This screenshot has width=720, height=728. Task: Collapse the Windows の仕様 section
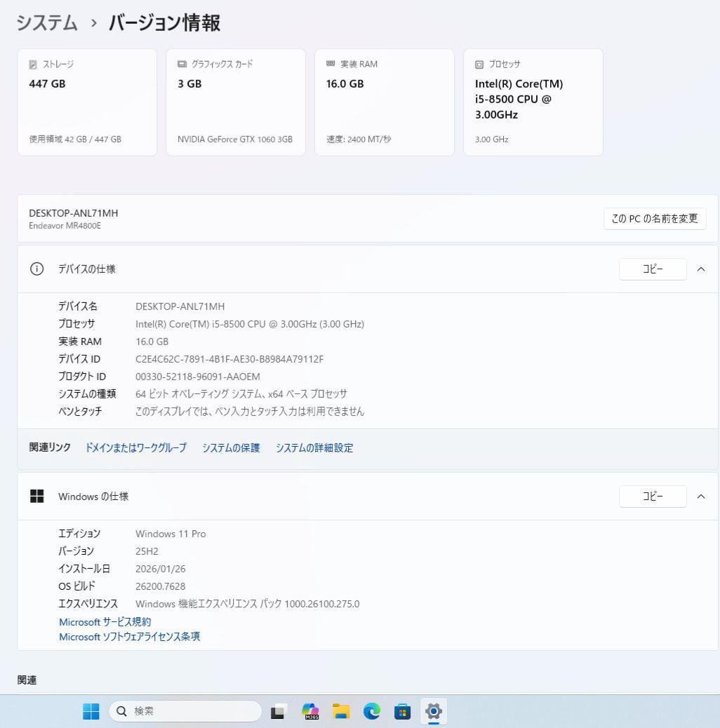(702, 496)
